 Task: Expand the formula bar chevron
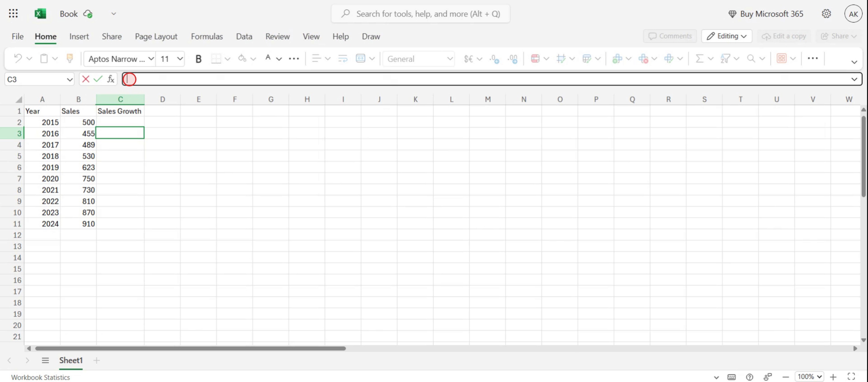click(854, 80)
